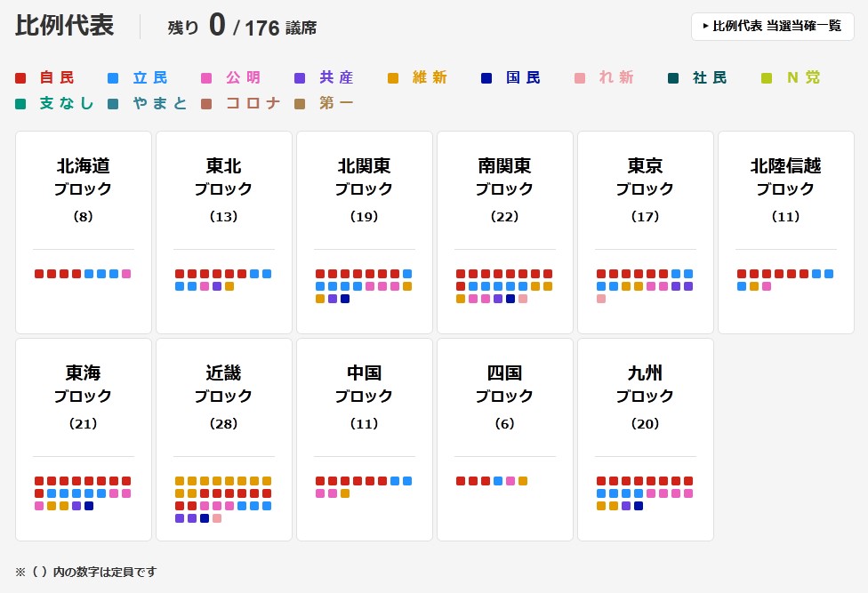Click the dark green 社民 legend swatch
868x593 pixels.
tap(673, 78)
